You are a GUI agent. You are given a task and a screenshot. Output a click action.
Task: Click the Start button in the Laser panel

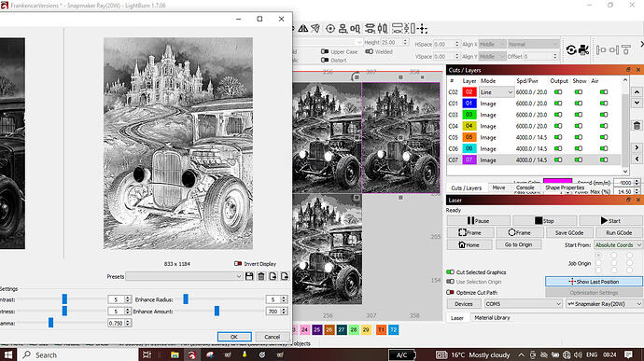tap(610, 220)
